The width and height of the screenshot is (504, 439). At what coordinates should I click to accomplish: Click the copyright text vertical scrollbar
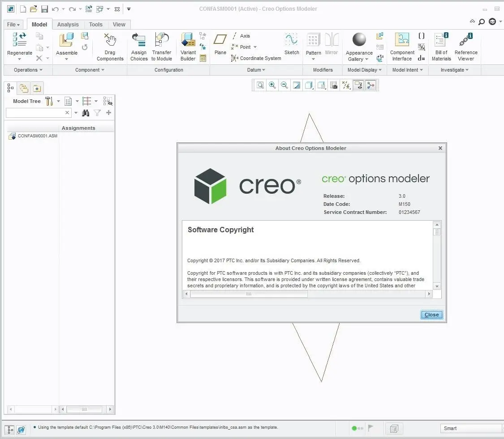click(x=437, y=256)
